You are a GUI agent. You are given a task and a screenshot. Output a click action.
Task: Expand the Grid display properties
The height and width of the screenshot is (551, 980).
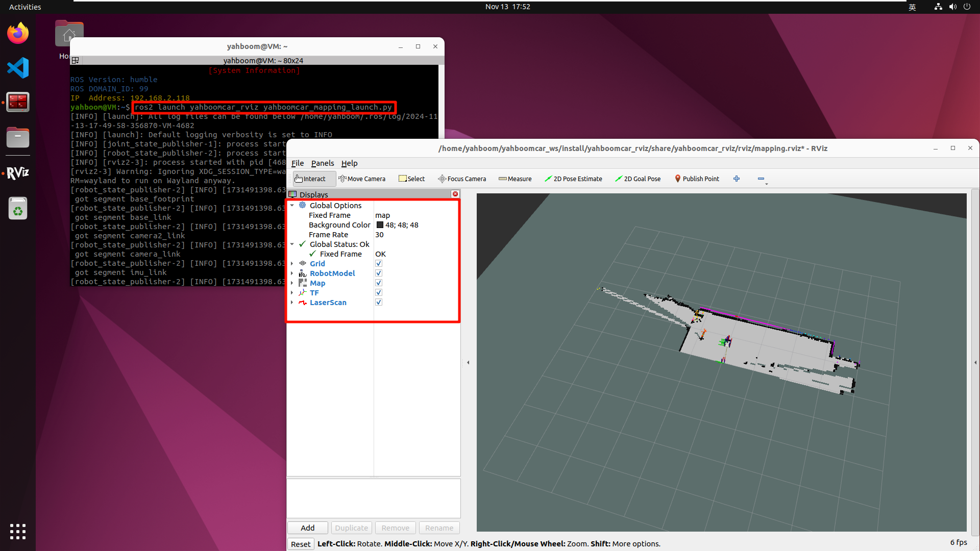[x=292, y=263]
